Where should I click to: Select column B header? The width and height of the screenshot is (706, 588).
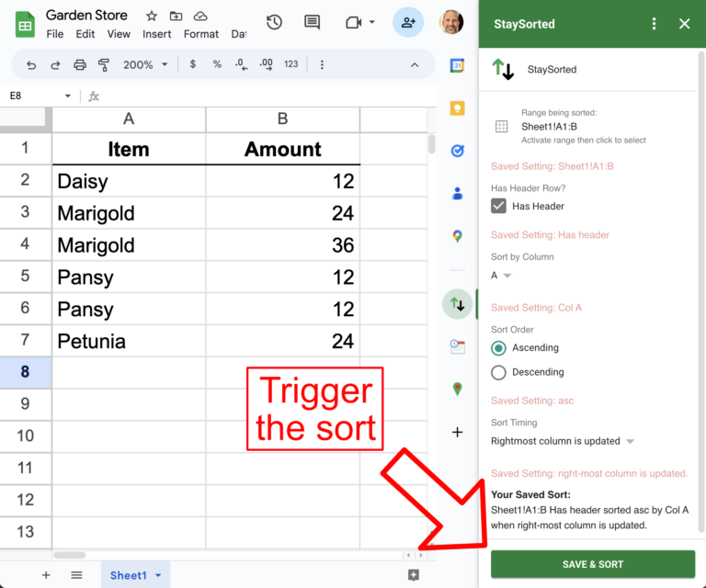283,119
